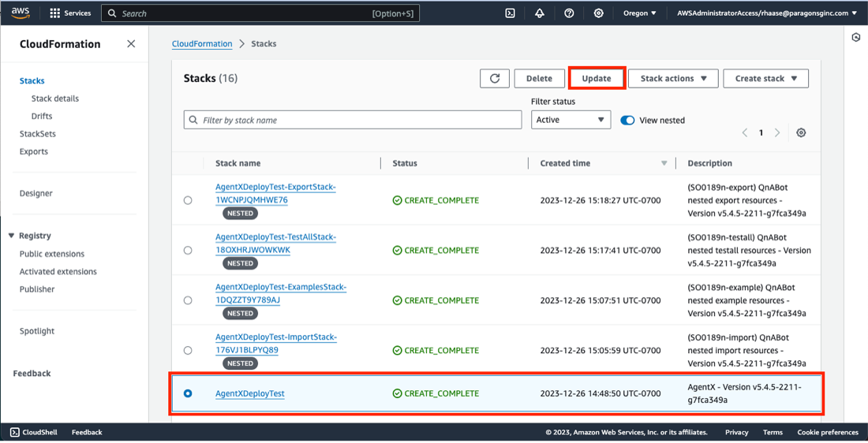Open Drifts in the sidebar
This screenshot has width=868, height=443.
(x=42, y=116)
